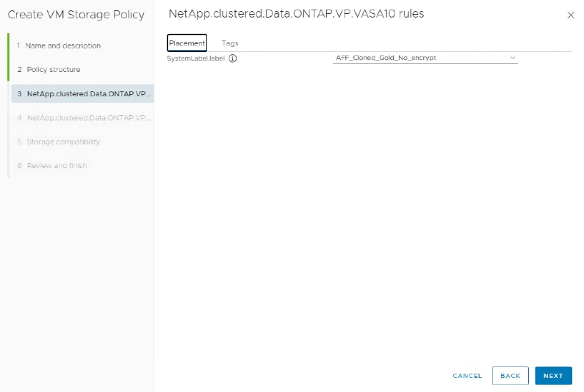Click step number 3 in the wizard sidebar
584x392 pixels.
pyautogui.click(x=19, y=94)
